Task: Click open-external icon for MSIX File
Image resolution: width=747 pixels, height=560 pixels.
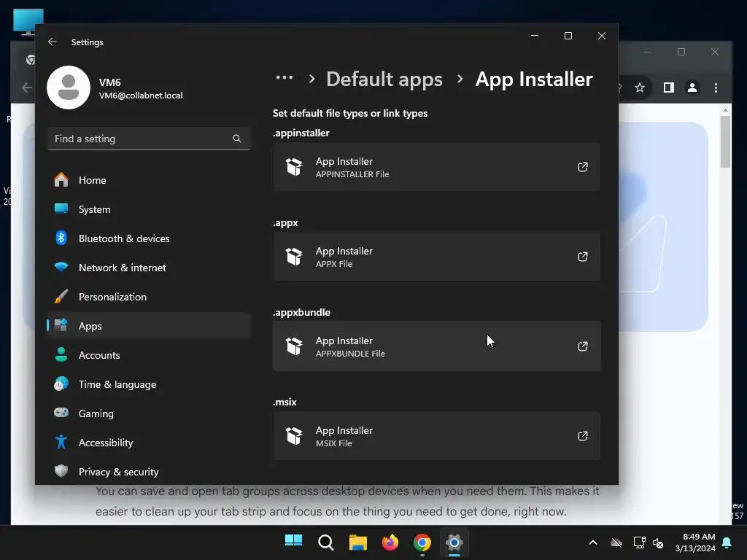Action: pos(583,436)
